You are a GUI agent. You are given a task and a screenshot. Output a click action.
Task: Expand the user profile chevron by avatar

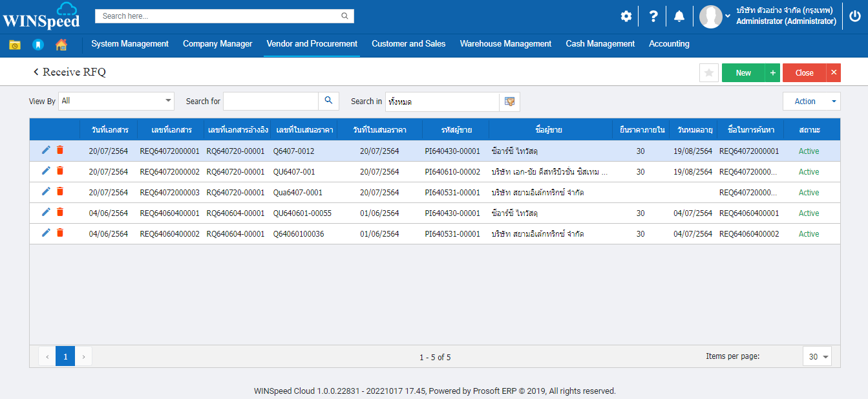pos(728,16)
